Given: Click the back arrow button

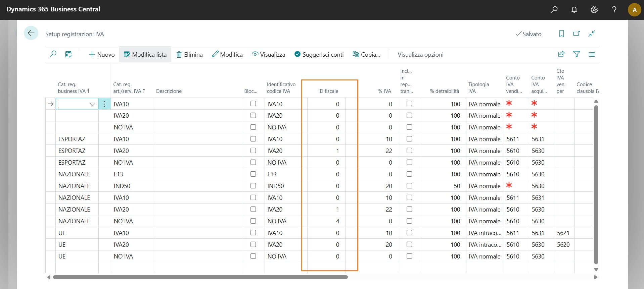Looking at the screenshot, I should click(31, 33).
